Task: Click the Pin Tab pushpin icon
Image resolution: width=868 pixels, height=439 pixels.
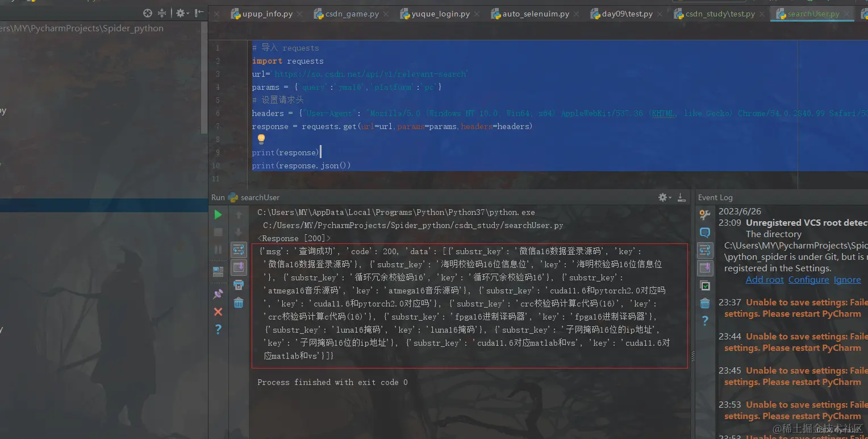Action: point(218,294)
